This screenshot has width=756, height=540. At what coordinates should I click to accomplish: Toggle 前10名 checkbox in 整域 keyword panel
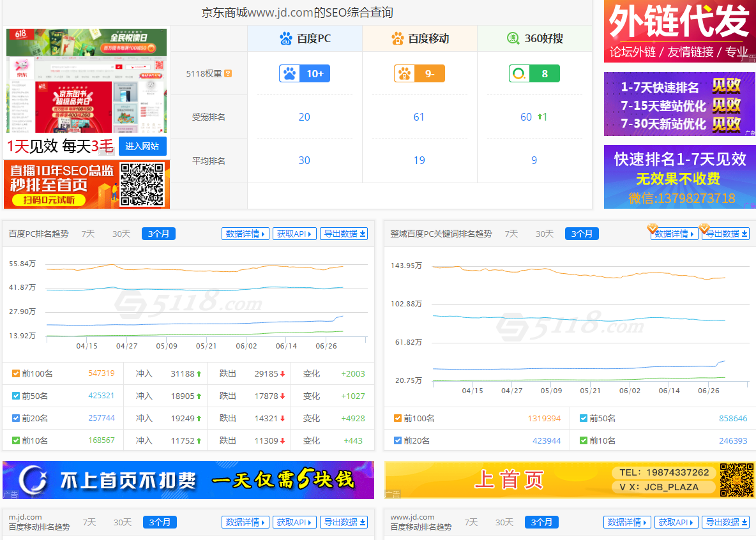coord(584,440)
